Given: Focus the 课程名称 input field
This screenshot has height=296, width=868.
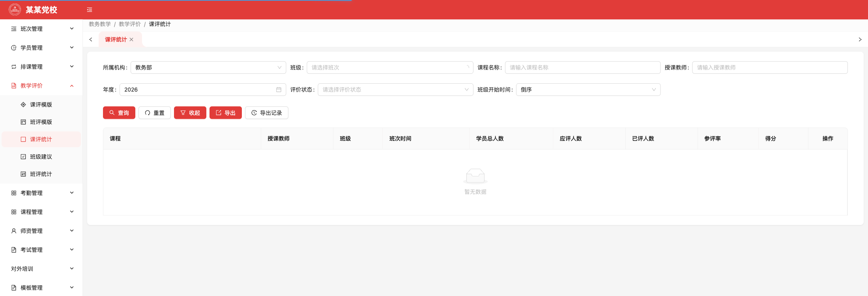Looking at the screenshot, I should (x=583, y=67).
